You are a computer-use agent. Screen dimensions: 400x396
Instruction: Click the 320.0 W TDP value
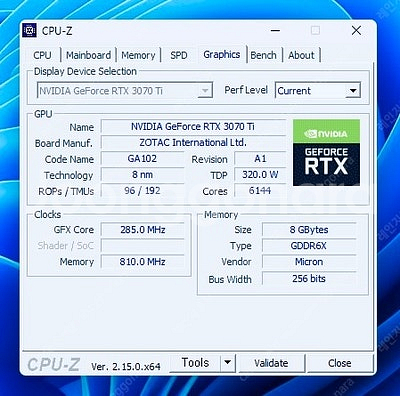click(260, 175)
